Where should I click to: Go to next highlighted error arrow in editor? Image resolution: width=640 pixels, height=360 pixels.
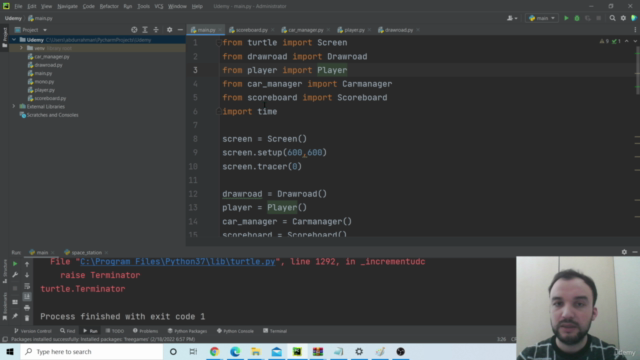(x=635, y=41)
